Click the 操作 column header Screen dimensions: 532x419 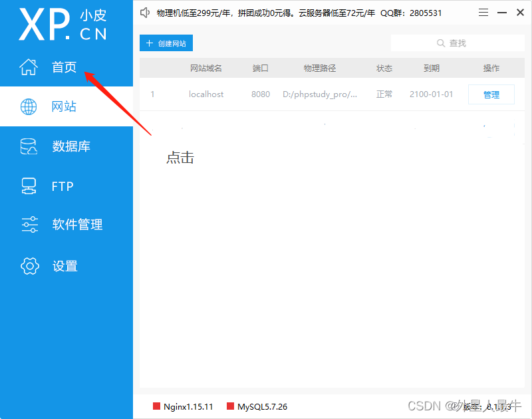[491, 69]
